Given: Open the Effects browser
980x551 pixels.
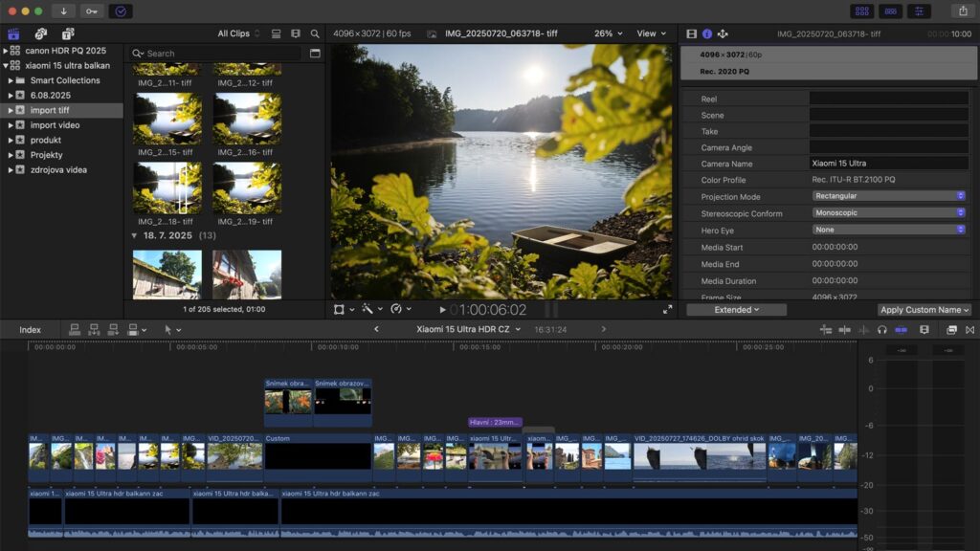Looking at the screenshot, I should point(951,329).
